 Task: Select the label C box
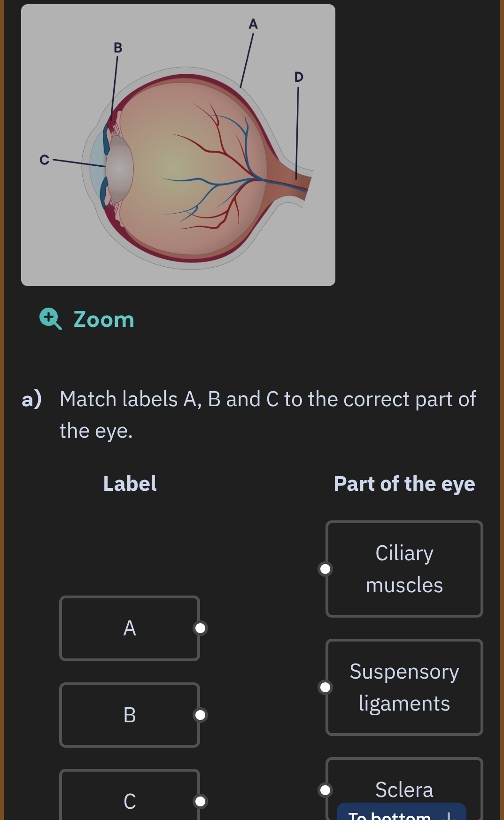[x=129, y=798]
